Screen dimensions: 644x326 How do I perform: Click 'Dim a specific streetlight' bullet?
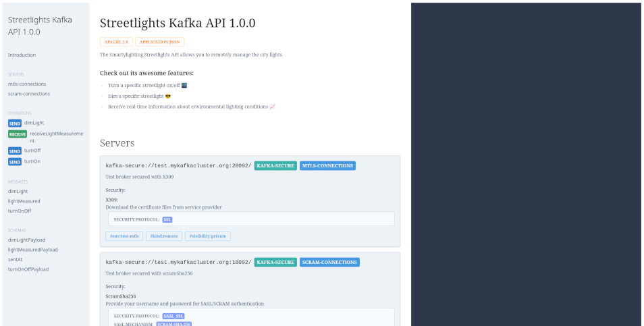(x=139, y=96)
